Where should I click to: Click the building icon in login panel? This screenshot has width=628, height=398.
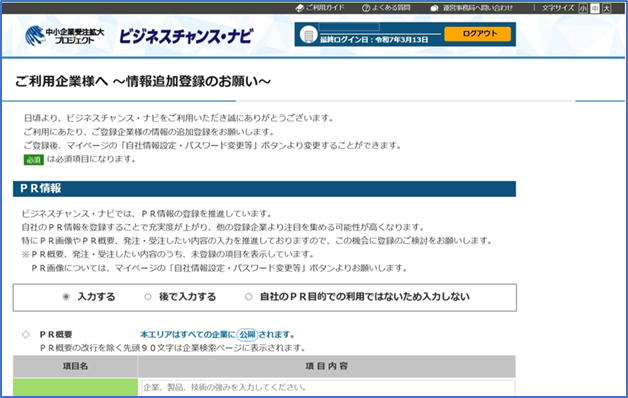[309, 35]
